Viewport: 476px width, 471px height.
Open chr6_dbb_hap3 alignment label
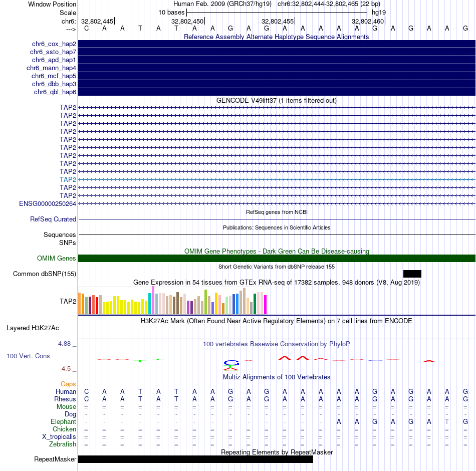click(x=54, y=84)
